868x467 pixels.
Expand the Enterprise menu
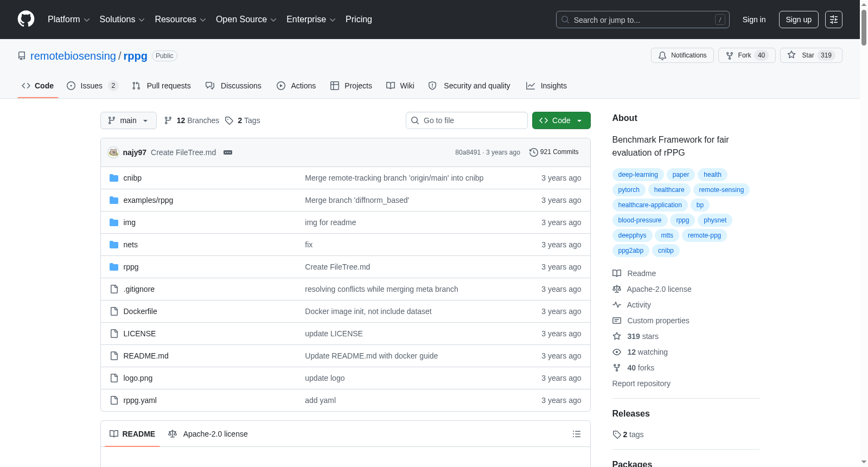[311, 20]
